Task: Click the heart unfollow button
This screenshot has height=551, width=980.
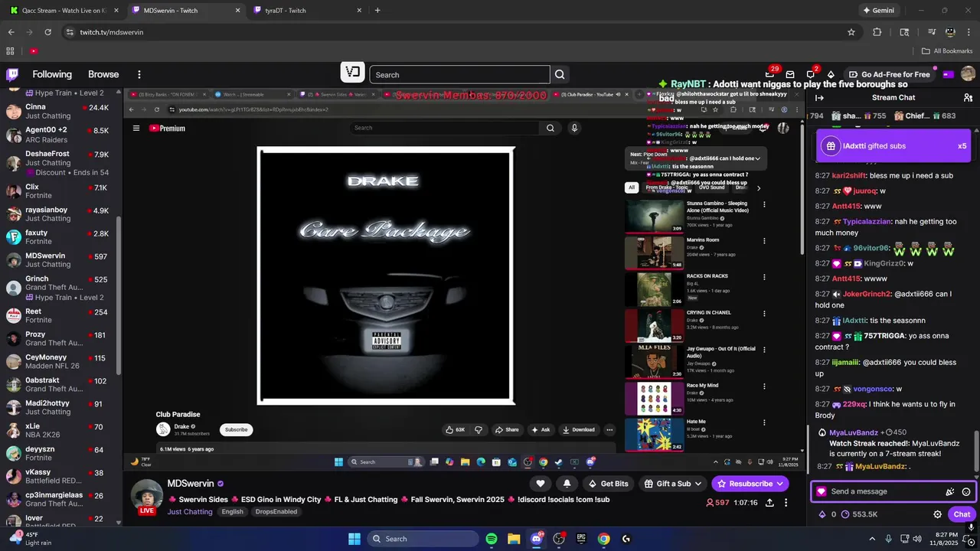Action: 541,484
